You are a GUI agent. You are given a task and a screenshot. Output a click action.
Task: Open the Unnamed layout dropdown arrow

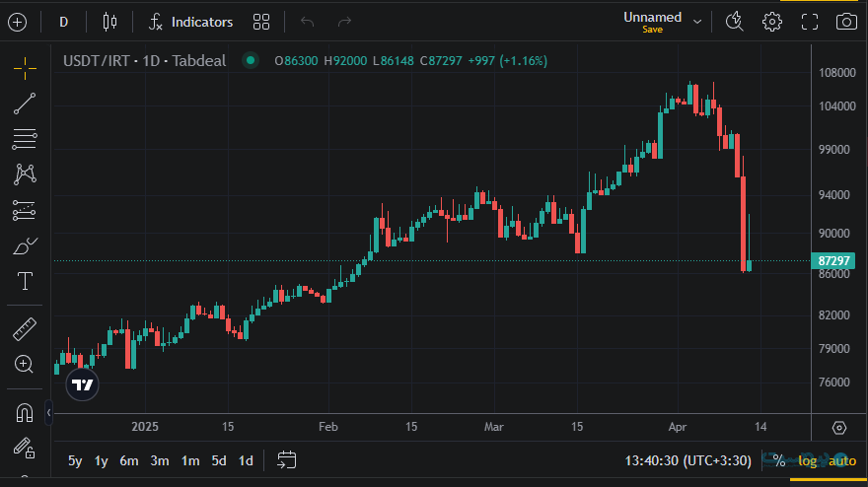[697, 22]
